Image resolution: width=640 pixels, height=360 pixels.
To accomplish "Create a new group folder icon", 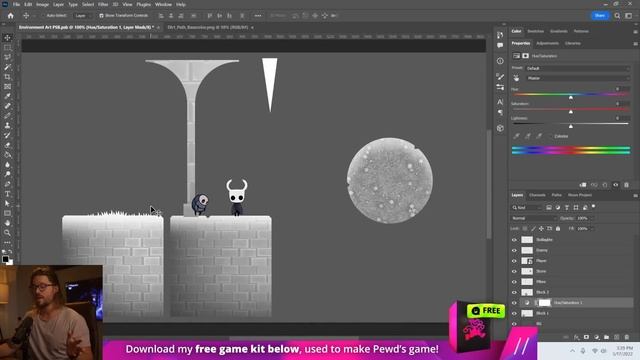I will pyautogui.click(x=607, y=337).
